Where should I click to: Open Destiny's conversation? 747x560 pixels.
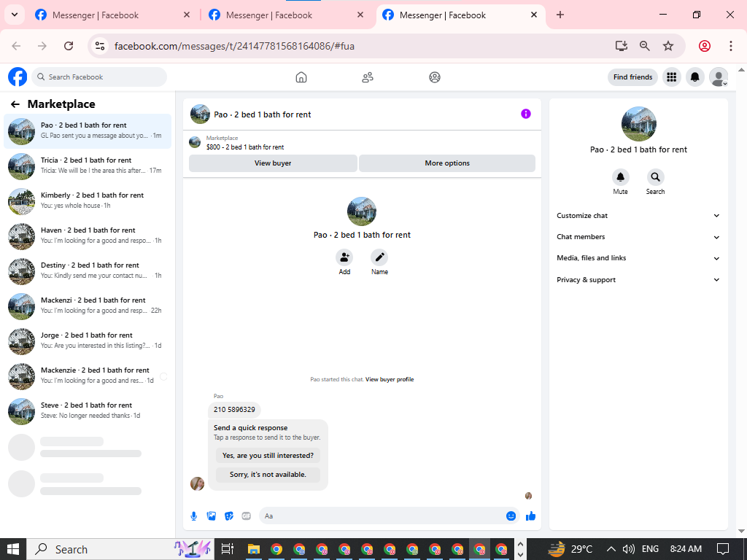tap(88, 271)
